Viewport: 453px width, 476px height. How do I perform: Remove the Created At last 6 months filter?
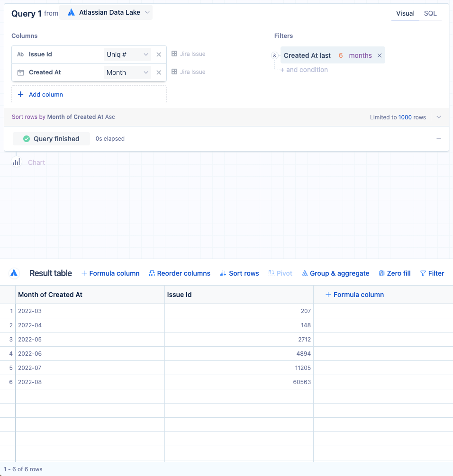tap(380, 55)
